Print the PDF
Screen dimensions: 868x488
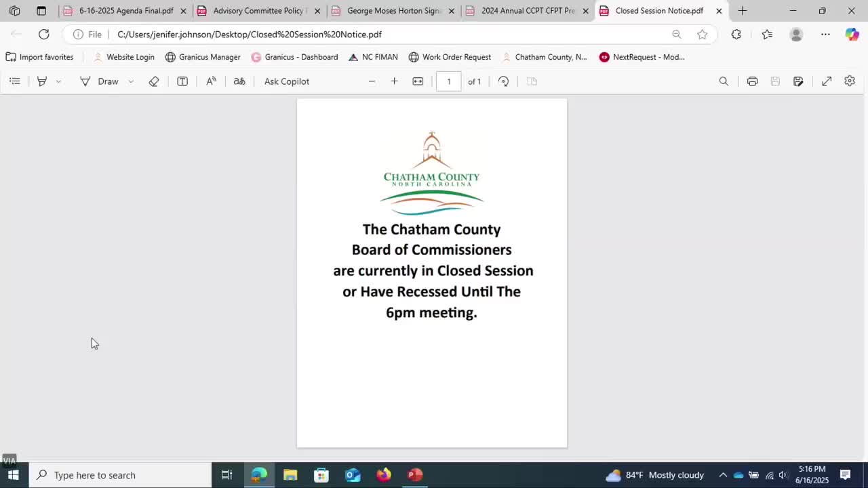(x=752, y=81)
